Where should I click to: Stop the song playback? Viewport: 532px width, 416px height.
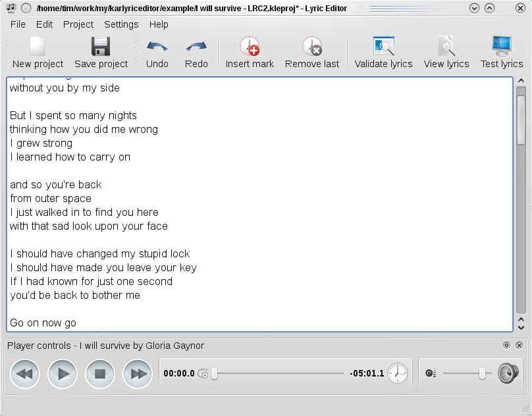click(100, 374)
